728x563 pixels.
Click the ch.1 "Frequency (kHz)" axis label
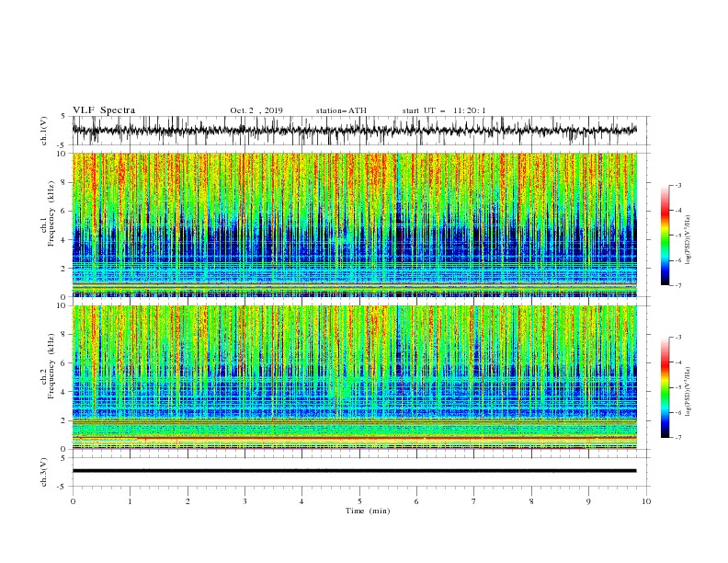[51, 214]
